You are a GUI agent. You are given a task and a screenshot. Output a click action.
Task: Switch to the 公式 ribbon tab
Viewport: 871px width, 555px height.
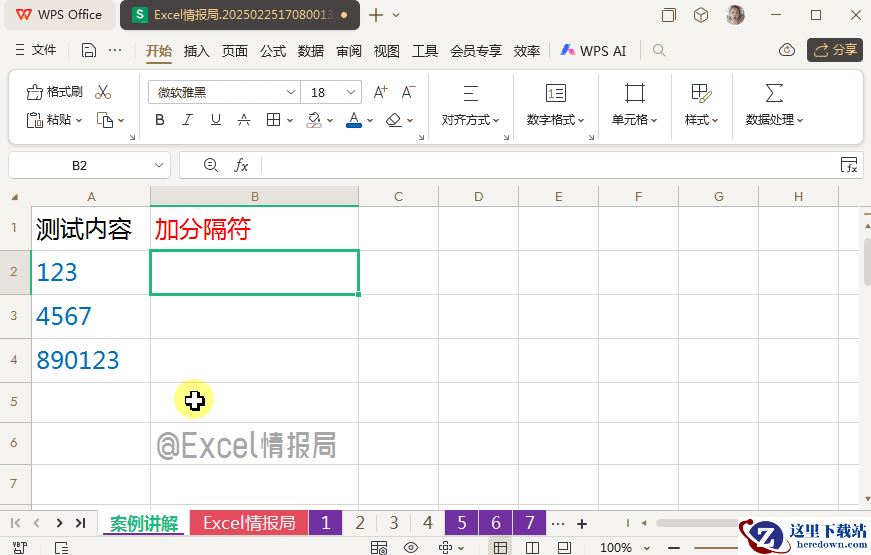[273, 51]
